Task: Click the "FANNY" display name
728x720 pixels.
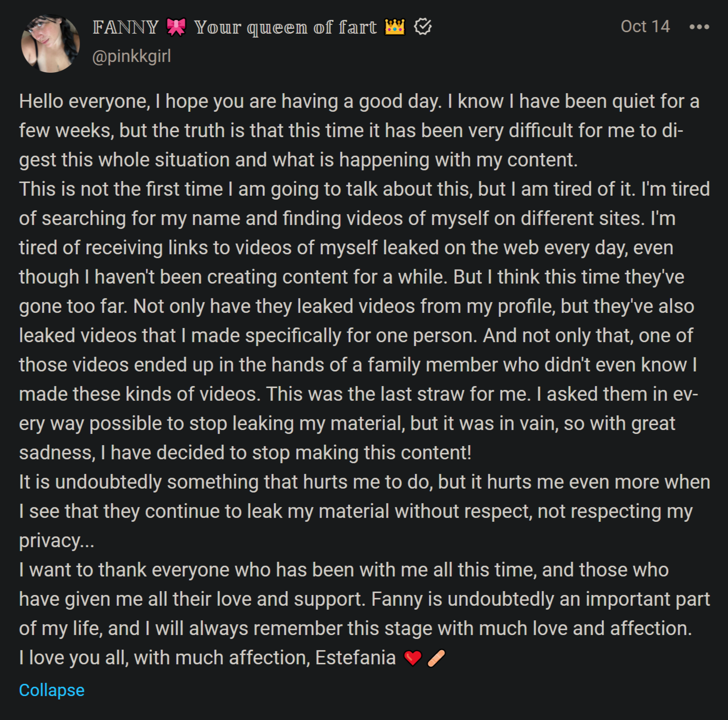Action: point(125,27)
